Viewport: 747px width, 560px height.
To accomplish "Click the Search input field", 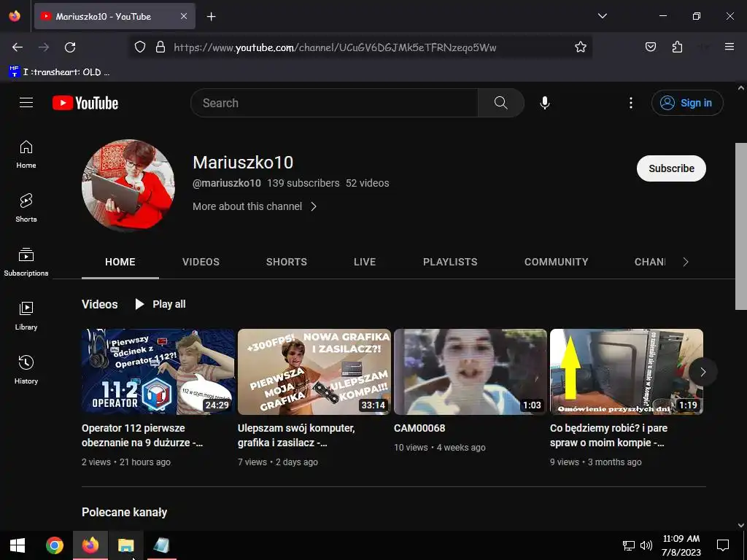I will [x=334, y=103].
